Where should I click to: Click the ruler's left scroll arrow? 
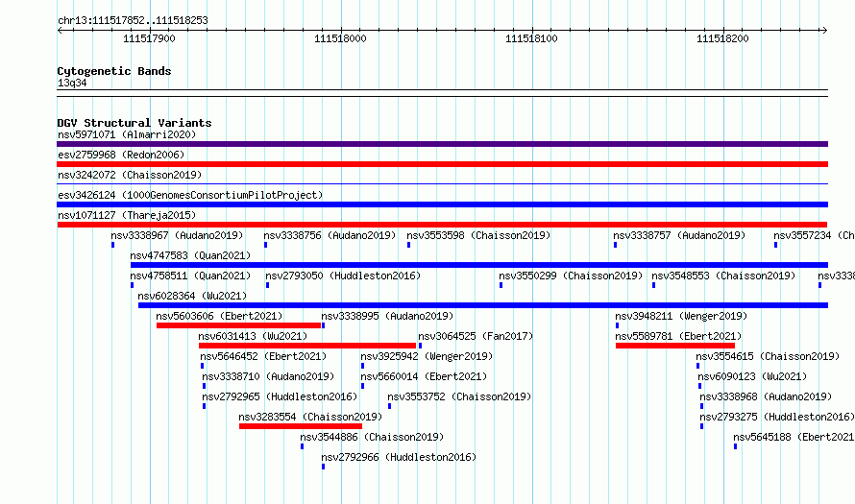[x=60, y=31]
